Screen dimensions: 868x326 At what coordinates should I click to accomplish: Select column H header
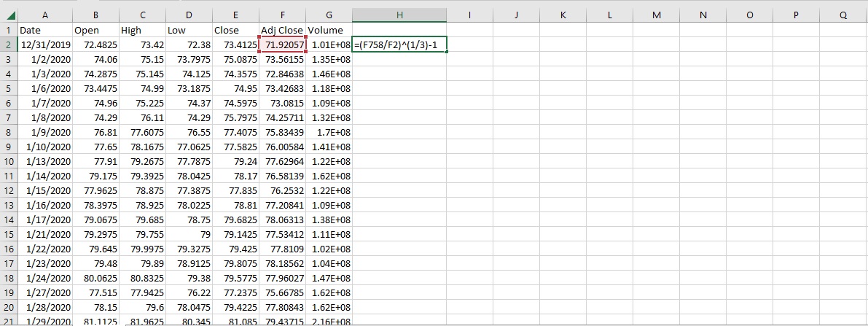pyautogui.click(x=399, y=15)
